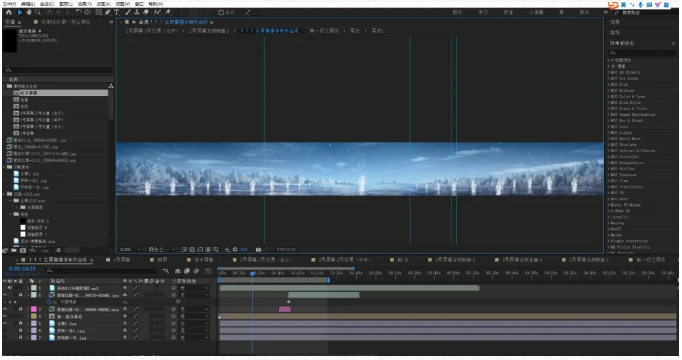Open the Layer menu (图层)
Image resolution: width=682 pixels, height=360 pixels.
(66, 3)
